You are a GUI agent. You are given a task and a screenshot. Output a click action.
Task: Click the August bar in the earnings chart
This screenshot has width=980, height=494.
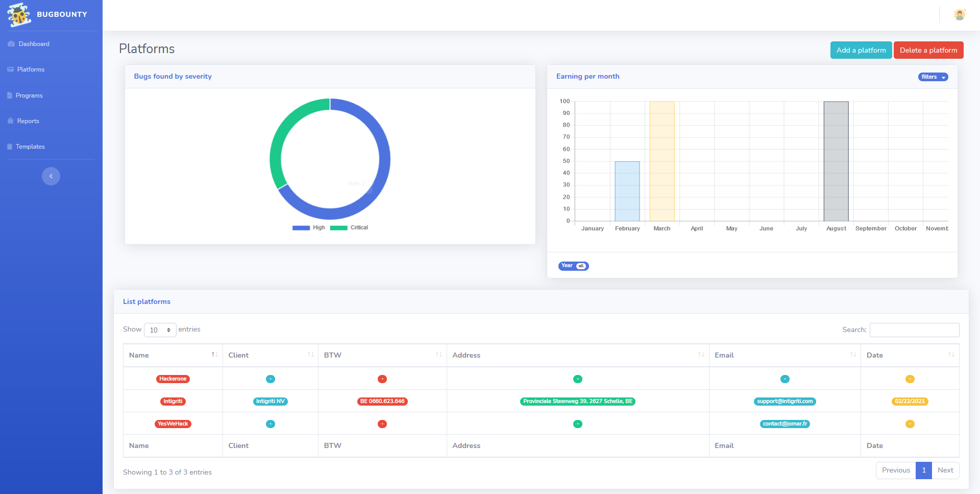tap(836, 161)
